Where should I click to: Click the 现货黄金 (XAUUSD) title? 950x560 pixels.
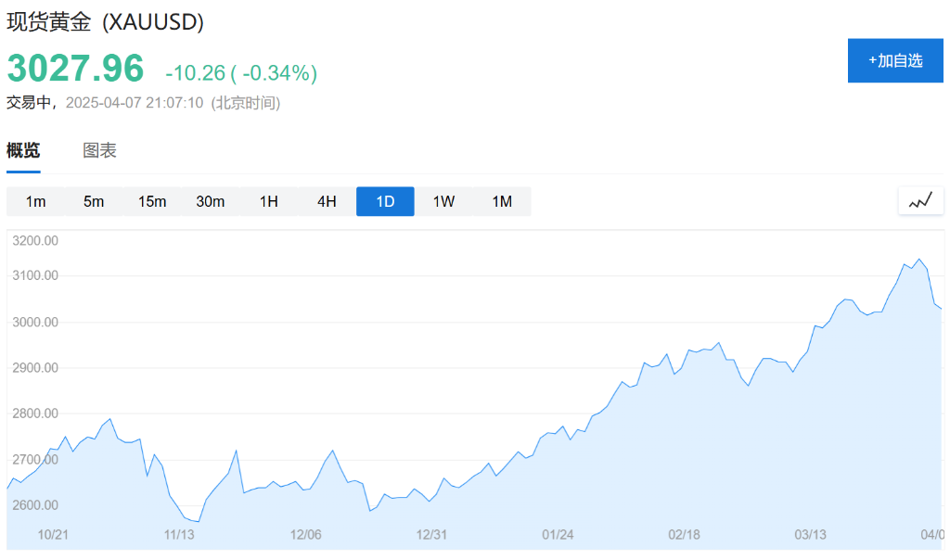pyautogui.click(x=105, y=22)
